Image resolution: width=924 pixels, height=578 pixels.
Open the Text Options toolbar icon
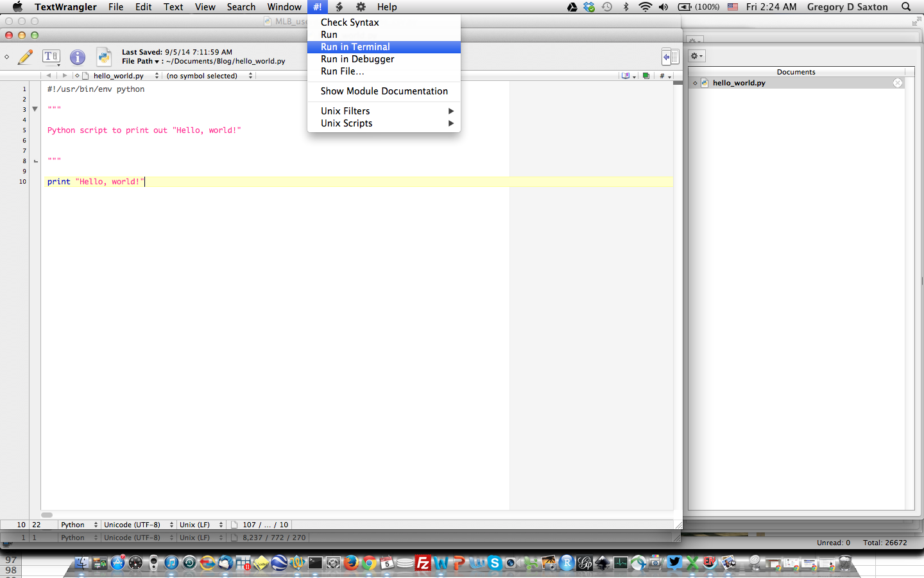point(51,57)
